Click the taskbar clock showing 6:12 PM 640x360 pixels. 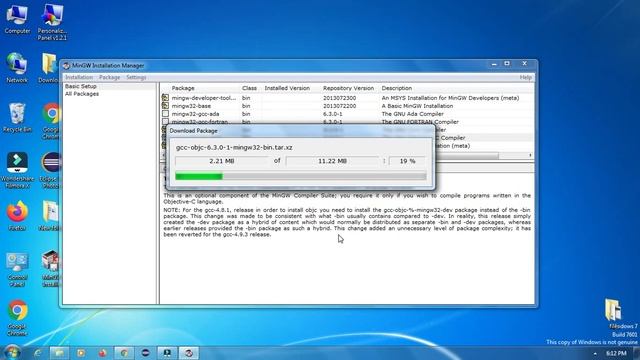pyautogui.click(x=616, y=353)
